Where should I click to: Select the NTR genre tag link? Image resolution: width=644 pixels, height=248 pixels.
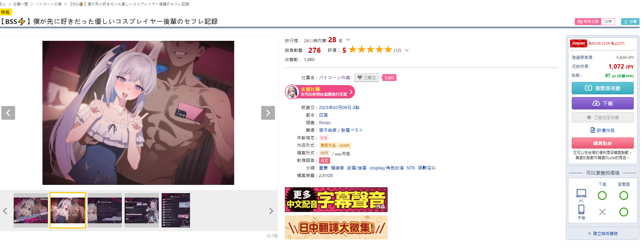pos(411,168)
